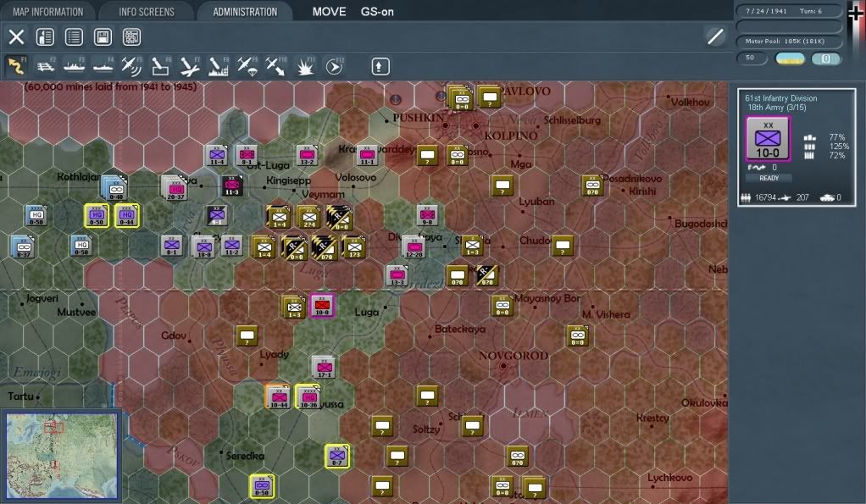Click the F12 end turn arrow icon
The image size is (866, 504).
(x=334, y=66)
